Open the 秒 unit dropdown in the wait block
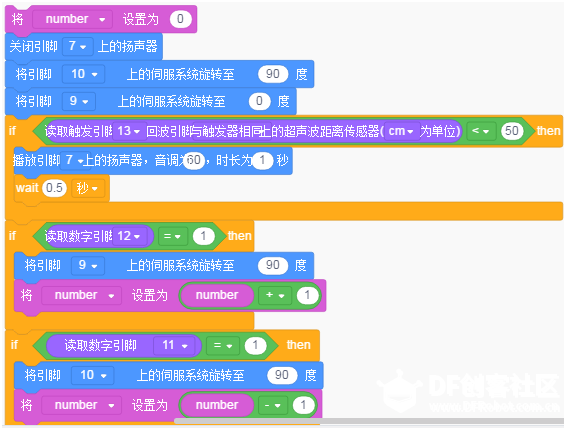This screenshot has width=566, height=430. (88, 188)
